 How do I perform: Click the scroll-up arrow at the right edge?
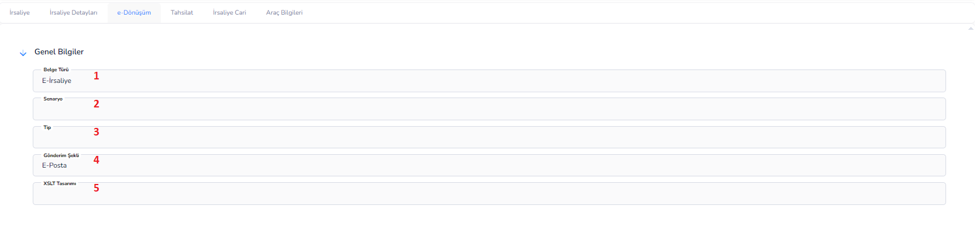click(x=971, y=28)
